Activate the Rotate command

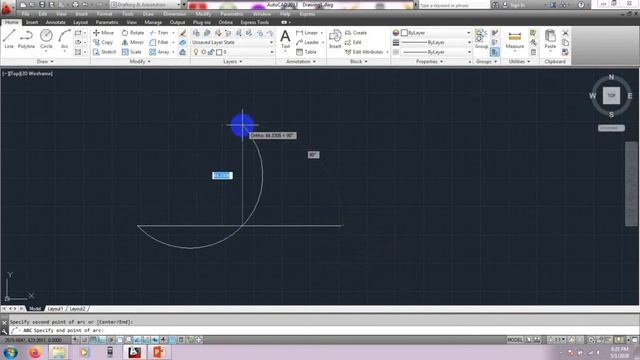[x=133, y=33]
